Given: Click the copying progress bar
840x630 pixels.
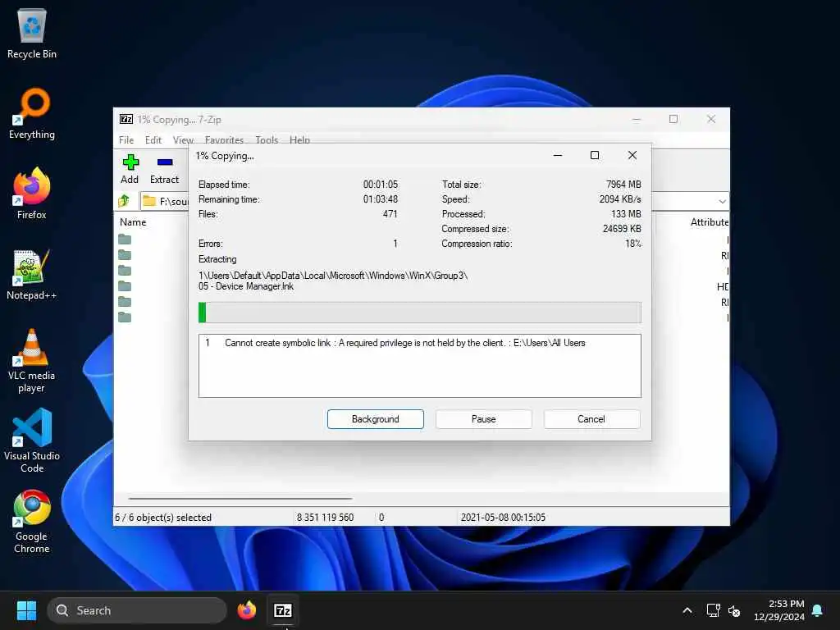Looking at the screenshot, I should (x=419, y=313).
